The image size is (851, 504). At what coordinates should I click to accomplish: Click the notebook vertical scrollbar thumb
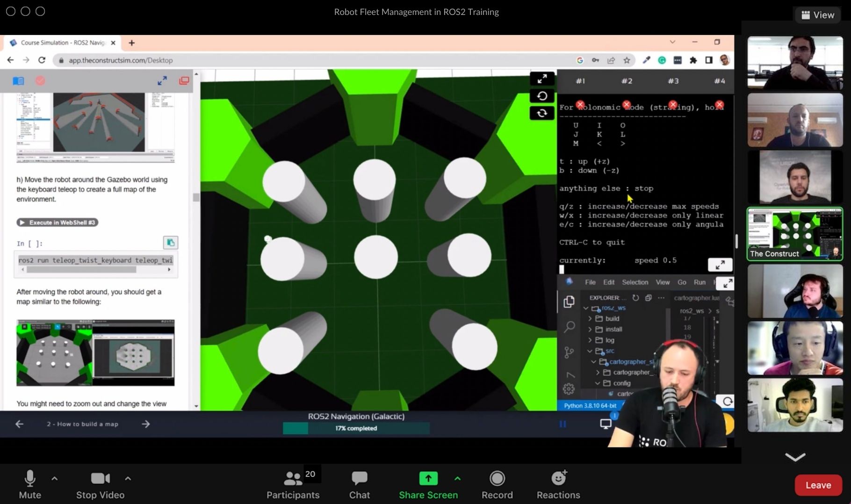click(196, 197)
